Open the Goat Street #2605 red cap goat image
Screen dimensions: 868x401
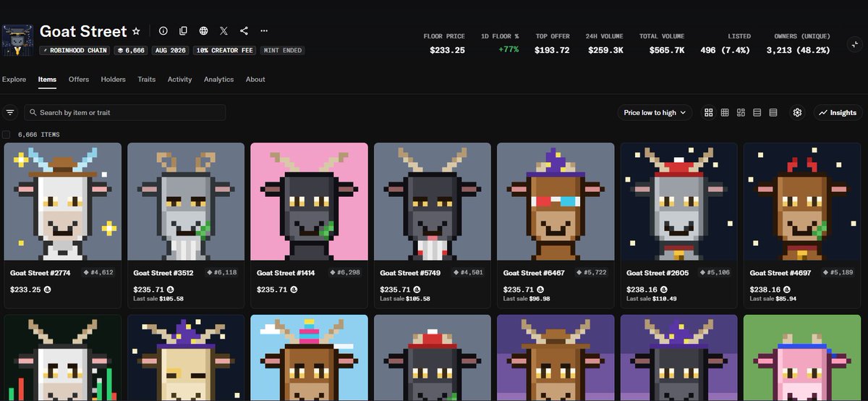tap(679, 201)
